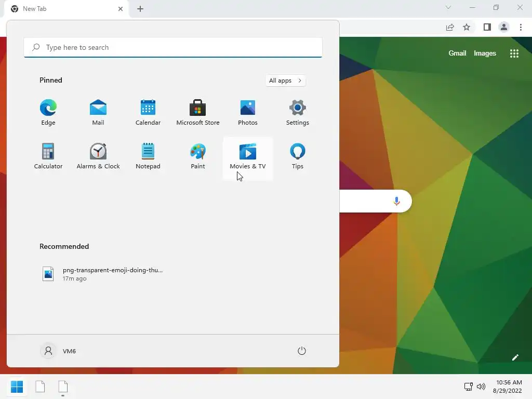
Task: Open the Notepad app
Action: (x=148, y=156)
